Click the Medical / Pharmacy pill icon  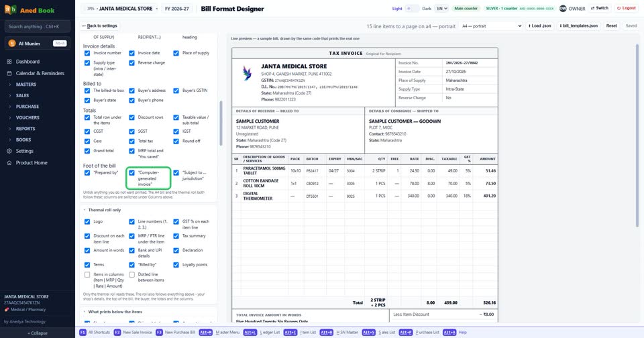[x=7, y=310]
